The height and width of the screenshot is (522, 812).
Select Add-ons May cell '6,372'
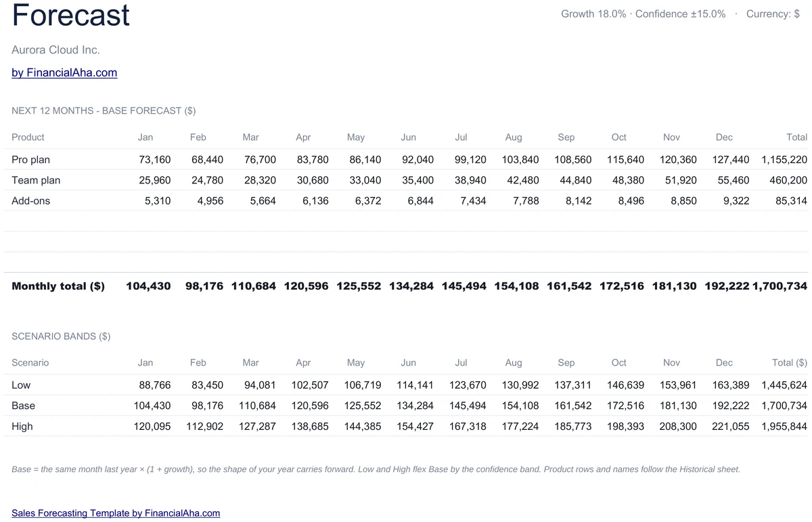pos(368,201)
